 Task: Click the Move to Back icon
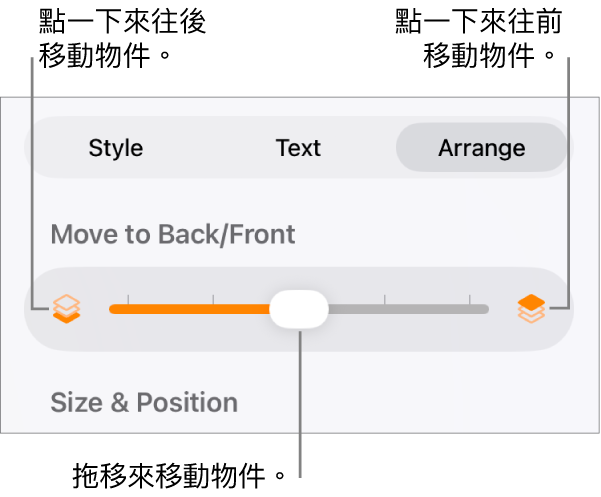pos(67,309)
